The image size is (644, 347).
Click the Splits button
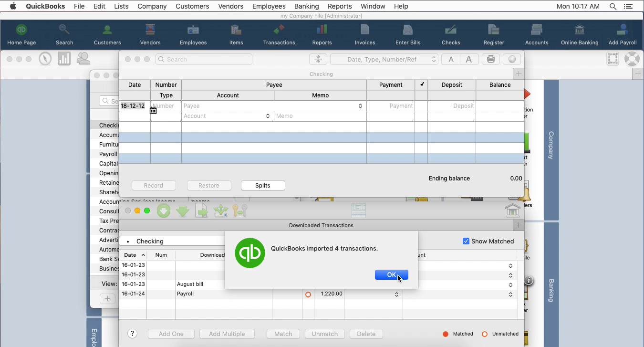pos(263,186)
